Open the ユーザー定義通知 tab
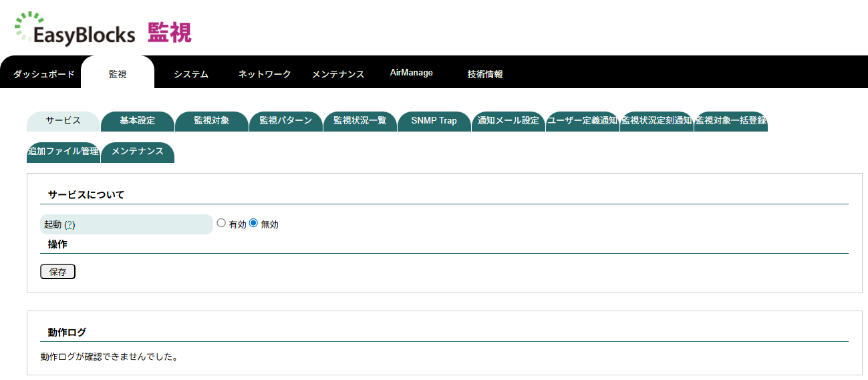The height and width of the screenshot is (380, 868). pyautogui.click(x=582, y=121)
